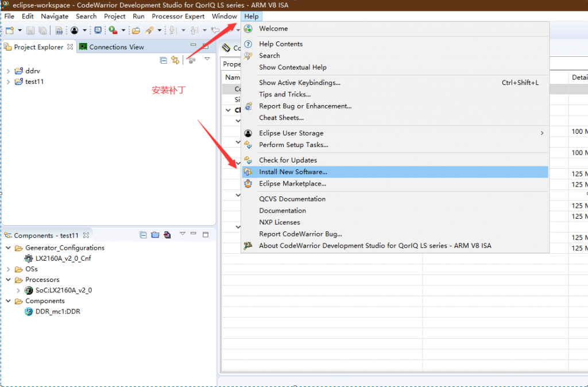Open the Next Annotation dropdown arrow

(183, 30)
